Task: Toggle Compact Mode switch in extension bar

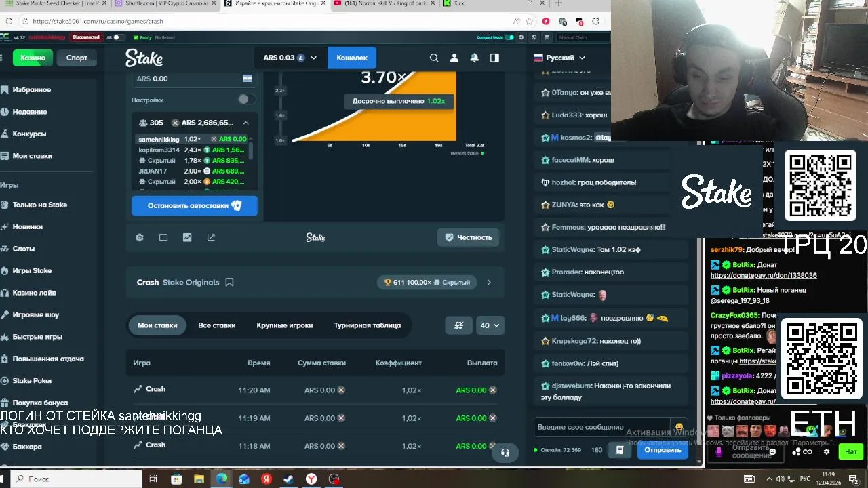Action: pos(509,37)
